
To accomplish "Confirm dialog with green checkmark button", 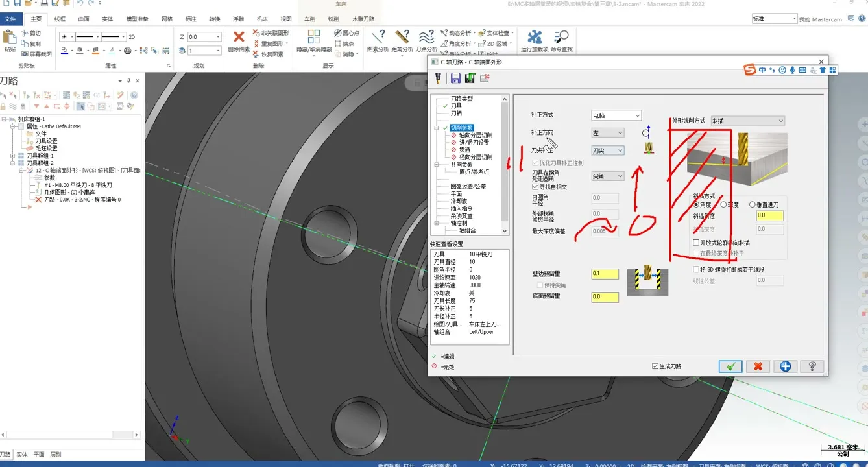I will click(730, 366).
